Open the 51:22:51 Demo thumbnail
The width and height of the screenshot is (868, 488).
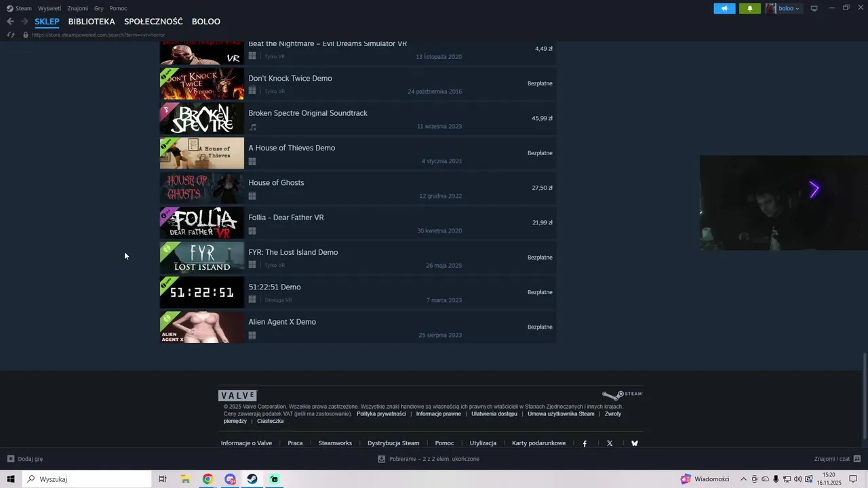click(201, 293)
